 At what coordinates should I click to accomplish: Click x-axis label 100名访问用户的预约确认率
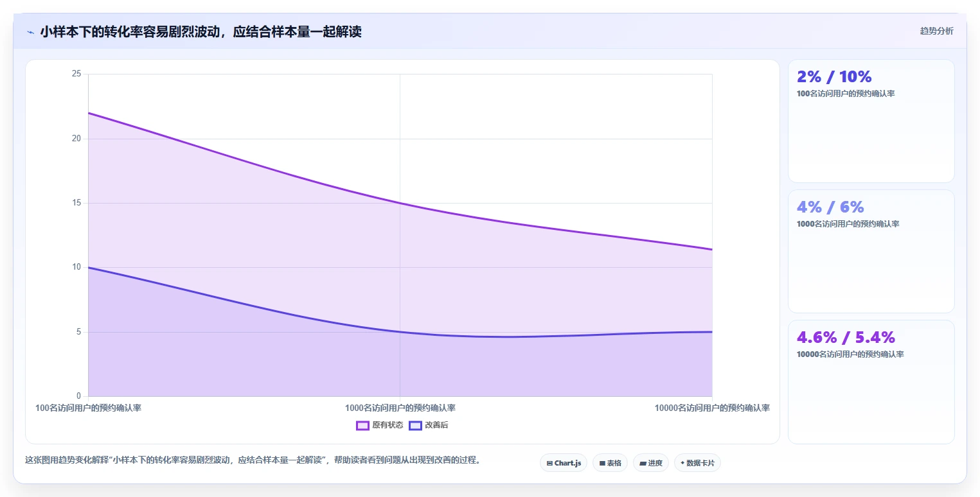coord(88,408)
